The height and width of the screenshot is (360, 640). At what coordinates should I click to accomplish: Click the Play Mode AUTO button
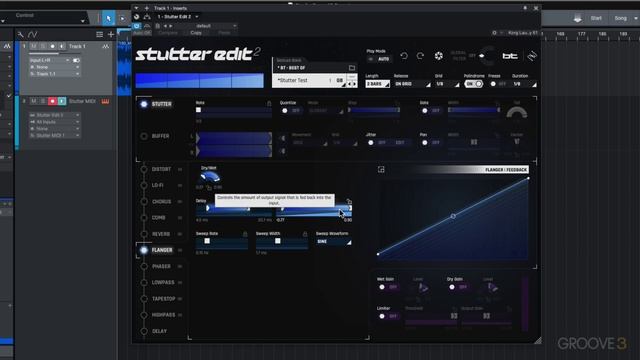[379, 59]
